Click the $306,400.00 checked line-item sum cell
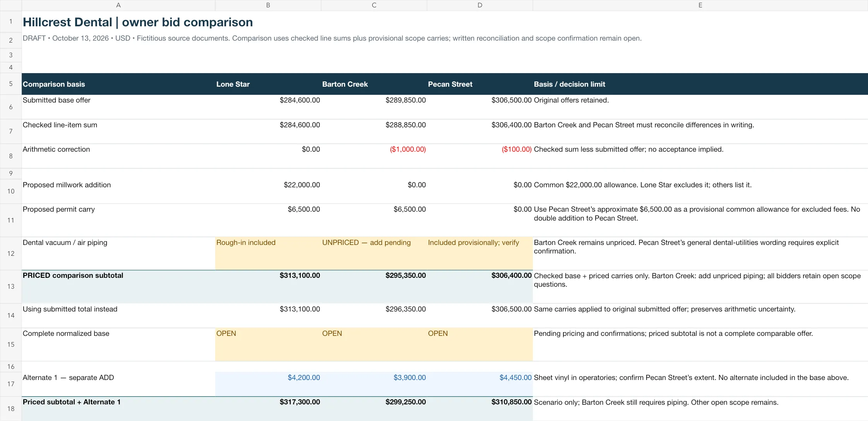 480,132
